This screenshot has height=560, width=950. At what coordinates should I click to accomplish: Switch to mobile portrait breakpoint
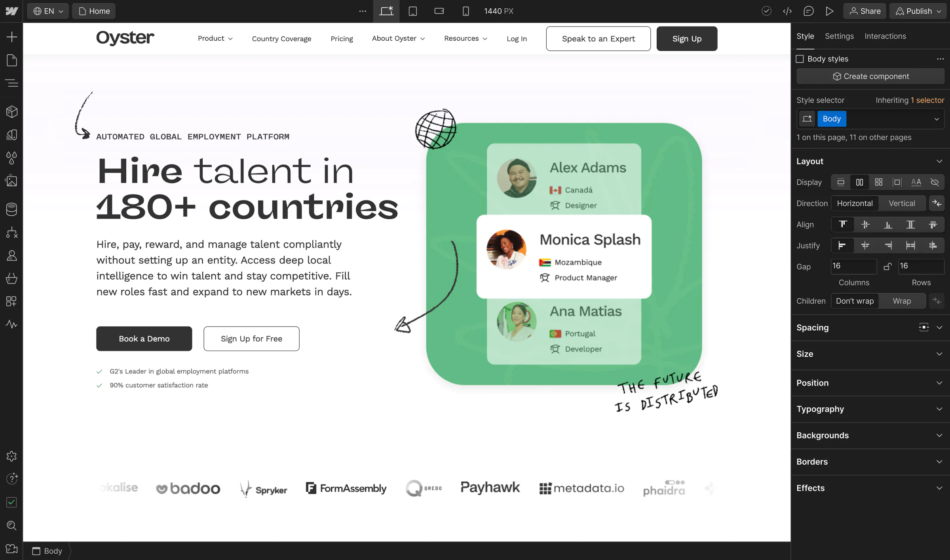(465, 11)
